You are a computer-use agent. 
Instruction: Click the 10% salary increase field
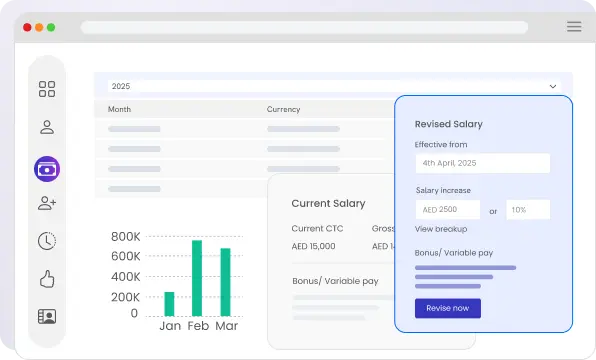[x=528, y=209]
